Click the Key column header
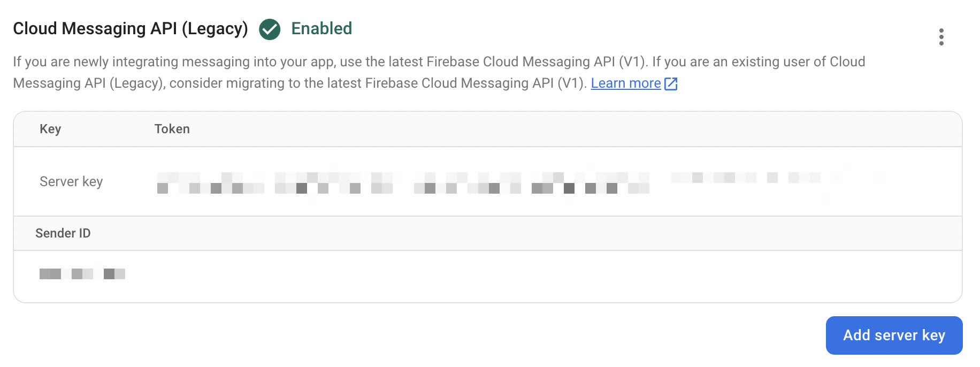The height and width of the screenshot is (367, 980). click(x=50, y=128)
